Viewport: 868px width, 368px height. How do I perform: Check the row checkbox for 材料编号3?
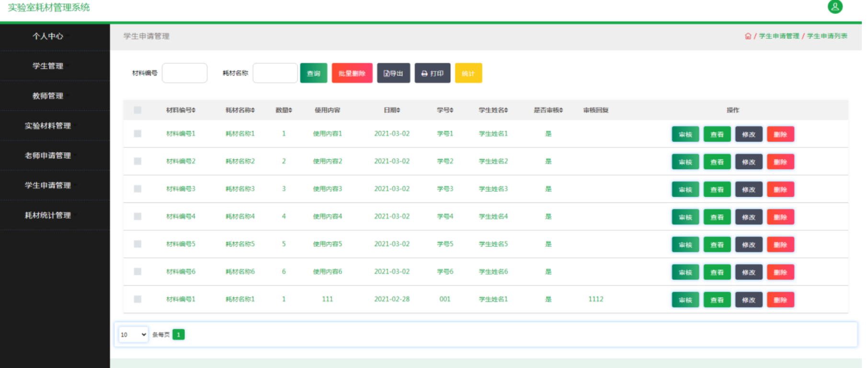click(x=137, y=189)
